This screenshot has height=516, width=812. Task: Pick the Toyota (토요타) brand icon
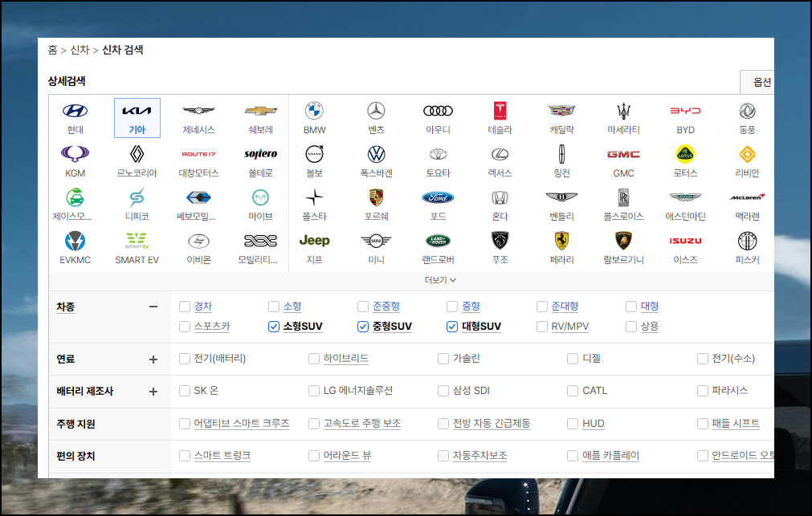click(438, 154)
